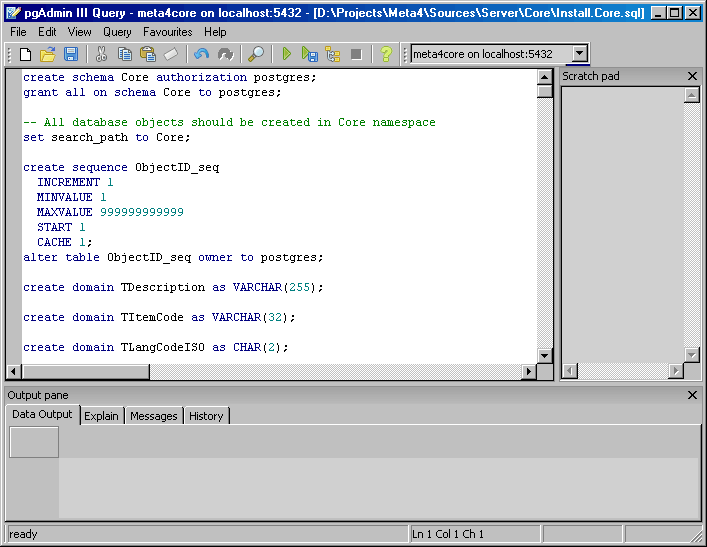
Task: Click the 'INCREMENT 1' line
Action: [75, 182]
